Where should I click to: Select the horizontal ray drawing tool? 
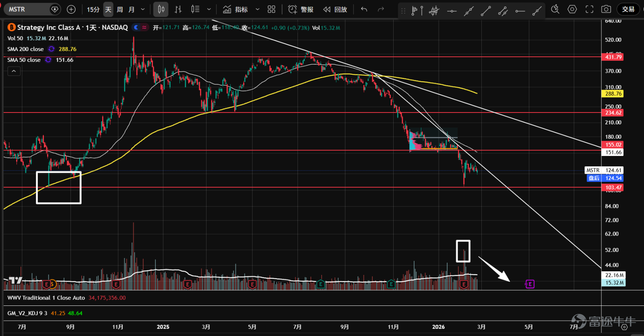[x=520, y=11]
